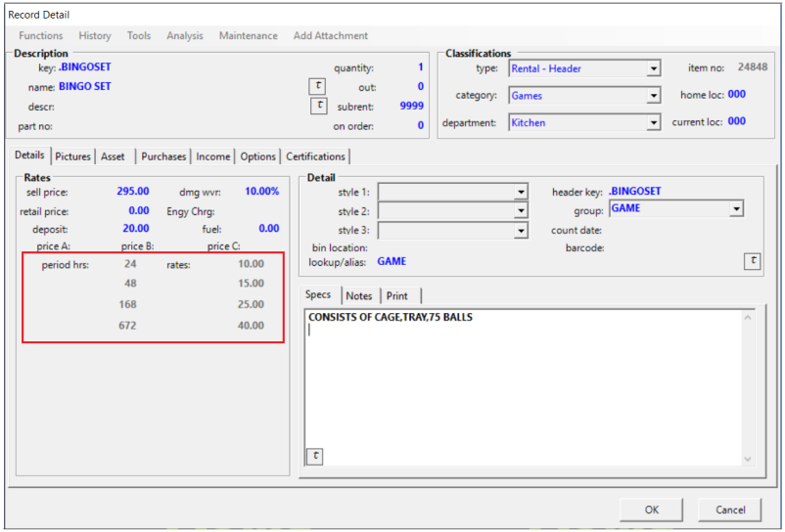Select the Notes sub-tab
Image resolution: width=785 pixels, height=532 pixels.
tap(359, 296)
